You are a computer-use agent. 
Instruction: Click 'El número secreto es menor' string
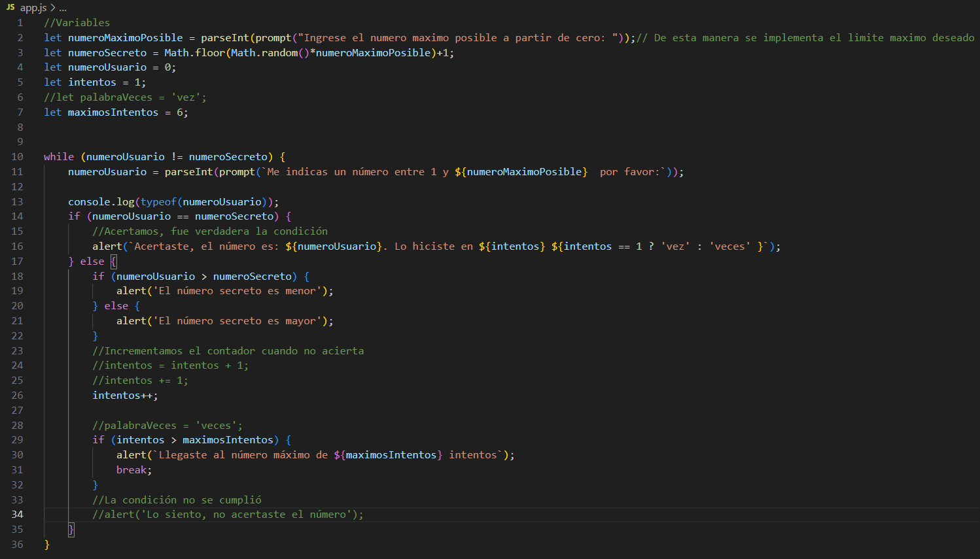point(237,291)
